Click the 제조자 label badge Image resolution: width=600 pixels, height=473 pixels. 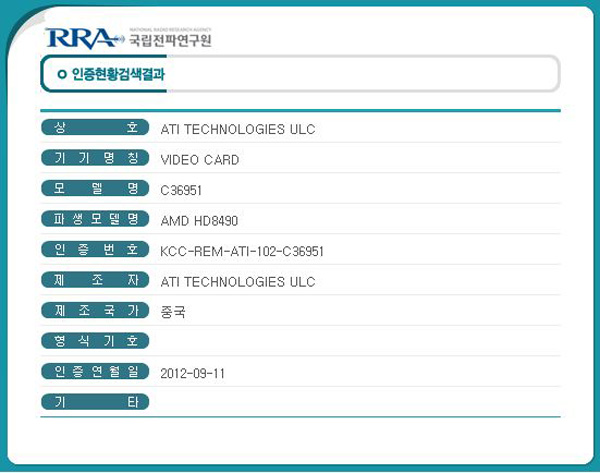(95, 280)
